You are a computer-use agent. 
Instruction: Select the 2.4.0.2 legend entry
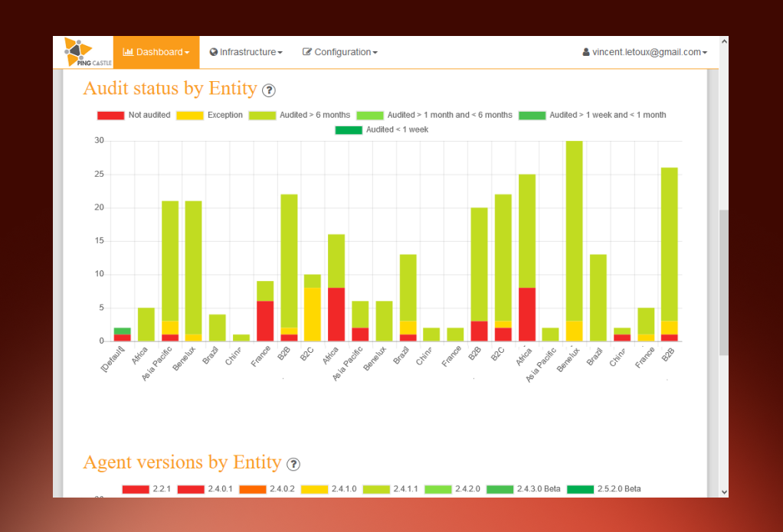pos(267,489)
